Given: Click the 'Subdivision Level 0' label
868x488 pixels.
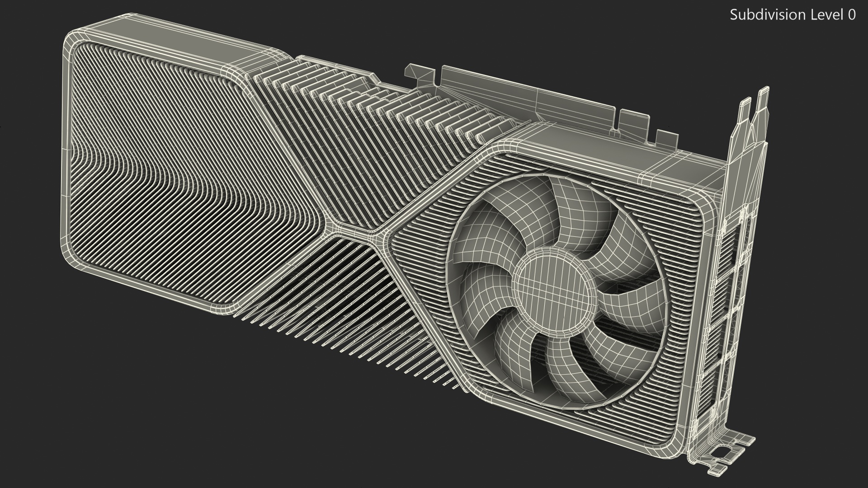Looking at the screenshot, I should tap(793, 15).
